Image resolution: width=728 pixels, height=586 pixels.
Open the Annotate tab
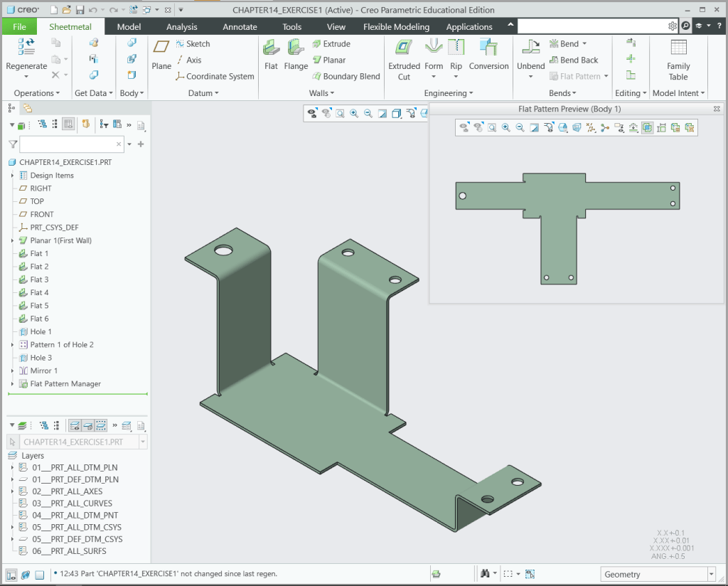coord(240,26)
